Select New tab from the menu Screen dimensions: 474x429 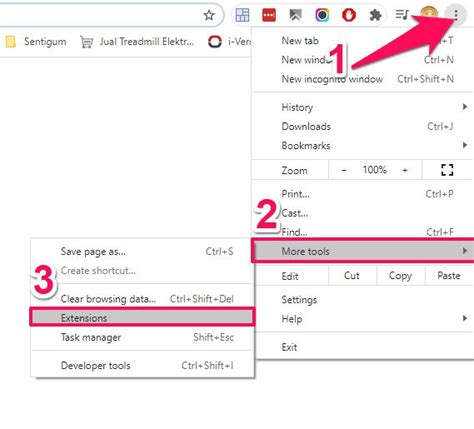(x=362, y=41)
